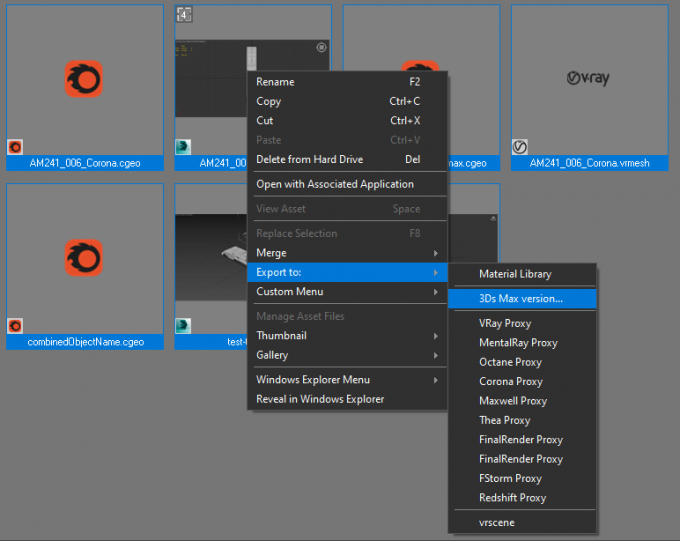Export as Maxwell Proxy
This screenshot has width=680, height=541.
522,401
